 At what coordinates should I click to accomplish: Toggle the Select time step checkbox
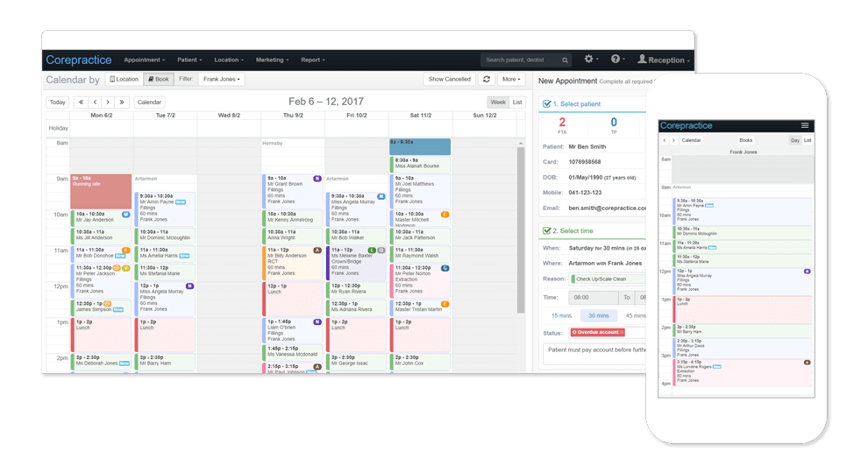547,230
